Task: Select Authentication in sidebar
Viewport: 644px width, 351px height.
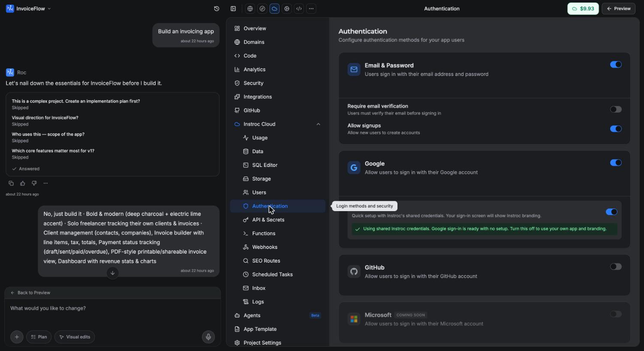Action: click(x=278, y=206)
